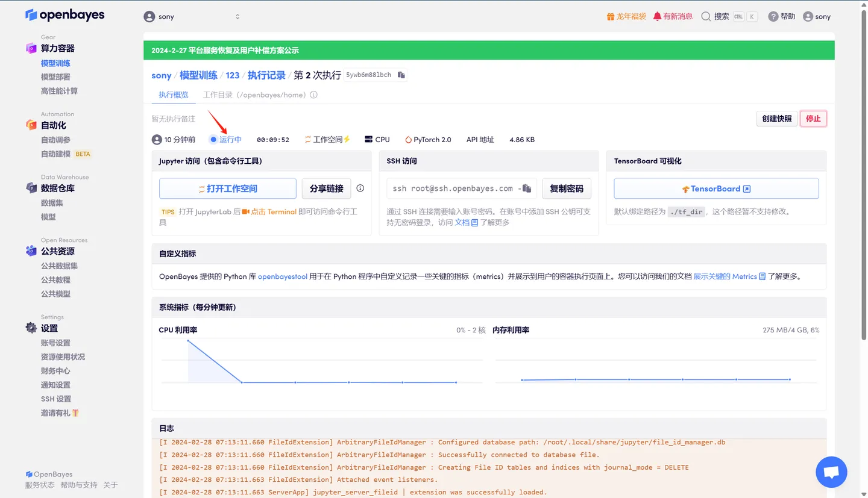Click the 数据仓库 Data Warehouse icon

31,188
